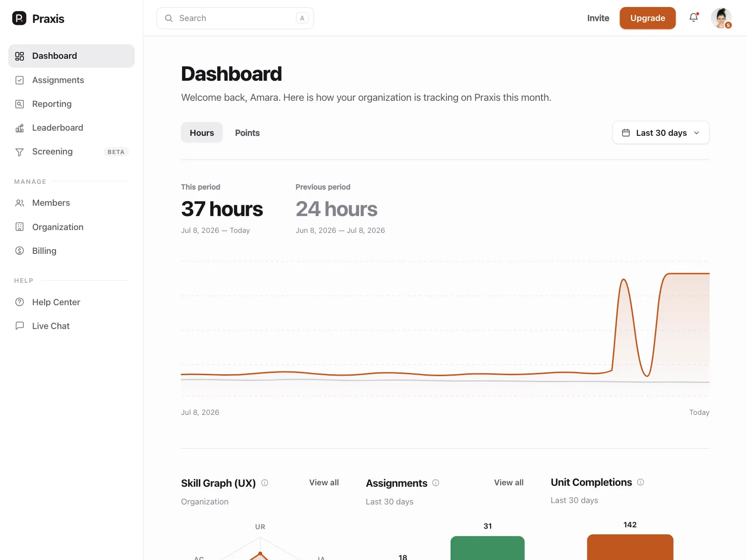This screenshot has width=747, height=560.
Task: Show info for Unit Completions
Action: (x=641, y=482)
